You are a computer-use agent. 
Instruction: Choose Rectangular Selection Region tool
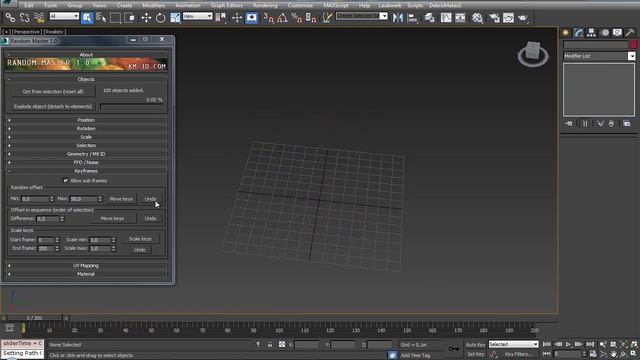point(116,18)
